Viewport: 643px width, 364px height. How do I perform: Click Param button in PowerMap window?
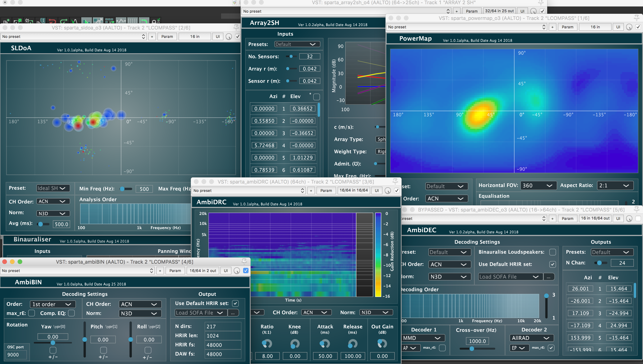coord(567,27)
